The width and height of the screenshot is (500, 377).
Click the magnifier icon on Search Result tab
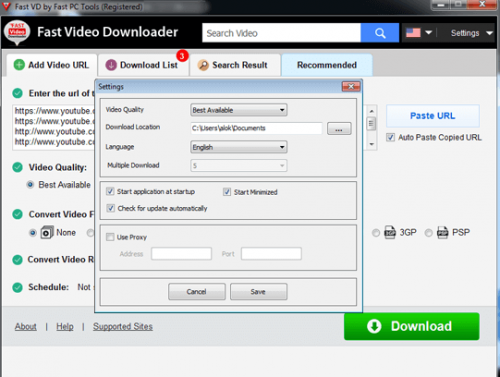[x=203, y=65]
